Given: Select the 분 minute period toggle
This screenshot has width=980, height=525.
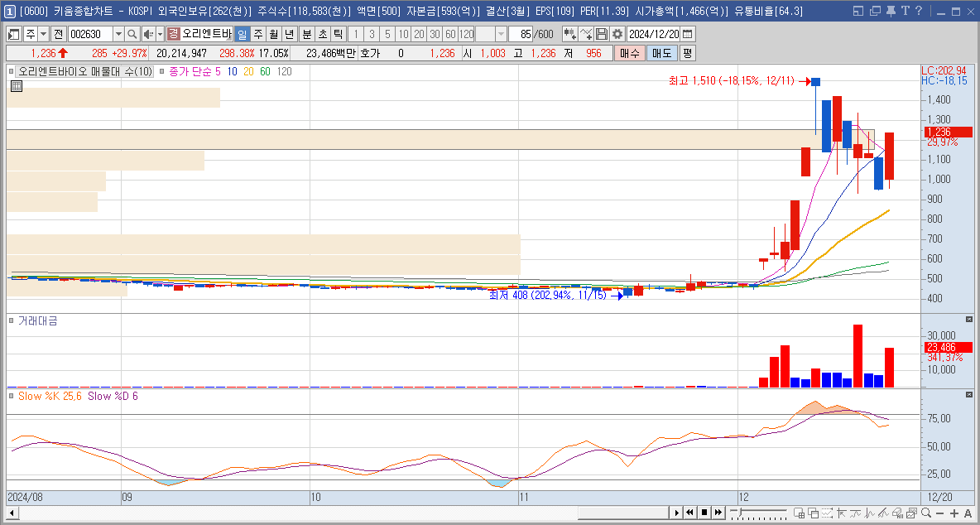Looking at the screenshot, I should 306,35.
